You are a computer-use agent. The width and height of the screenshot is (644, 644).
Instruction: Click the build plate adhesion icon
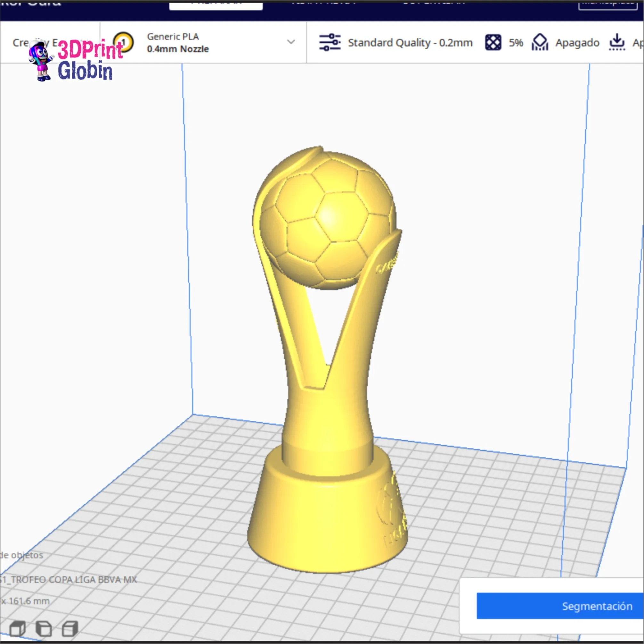(617, 42)
